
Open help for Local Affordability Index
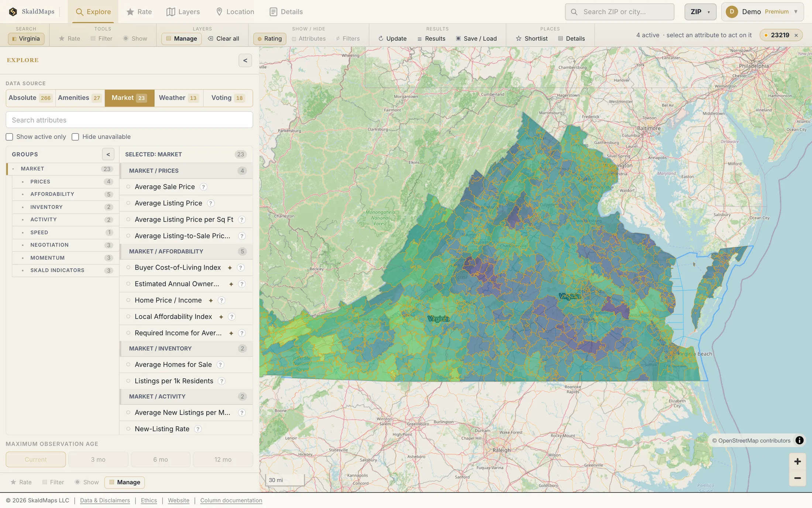click(x=232, y=317)
